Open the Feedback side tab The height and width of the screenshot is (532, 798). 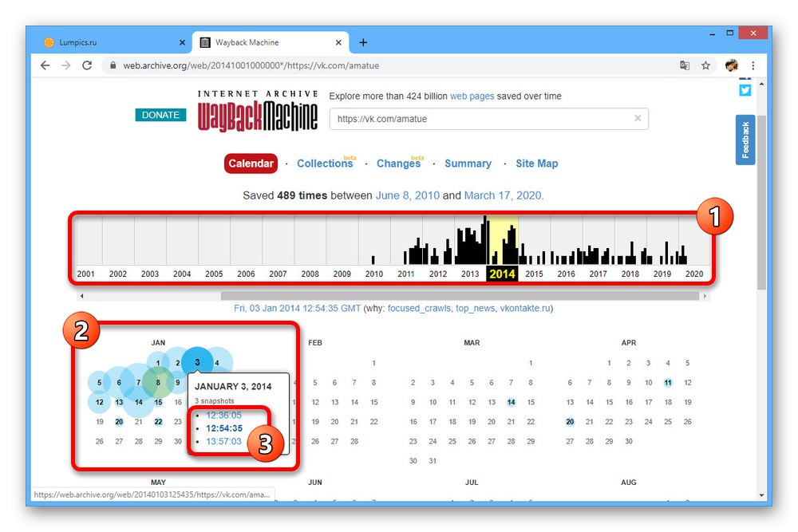[x=745, y=140]
